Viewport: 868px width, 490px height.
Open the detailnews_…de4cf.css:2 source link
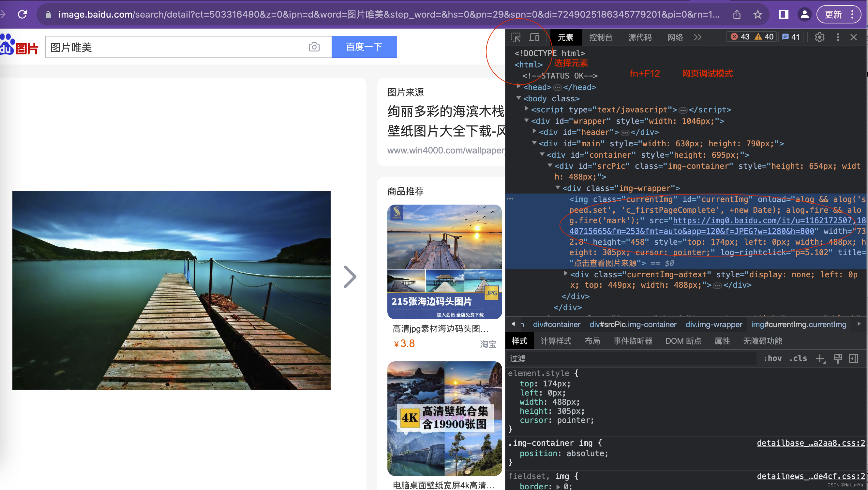point(811,476)
